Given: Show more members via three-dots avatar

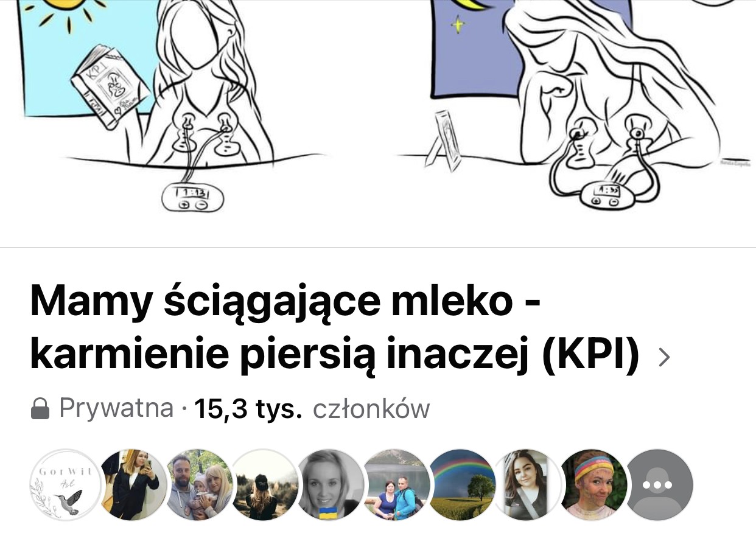Looking at the screenshot, I should click(660, 485).
